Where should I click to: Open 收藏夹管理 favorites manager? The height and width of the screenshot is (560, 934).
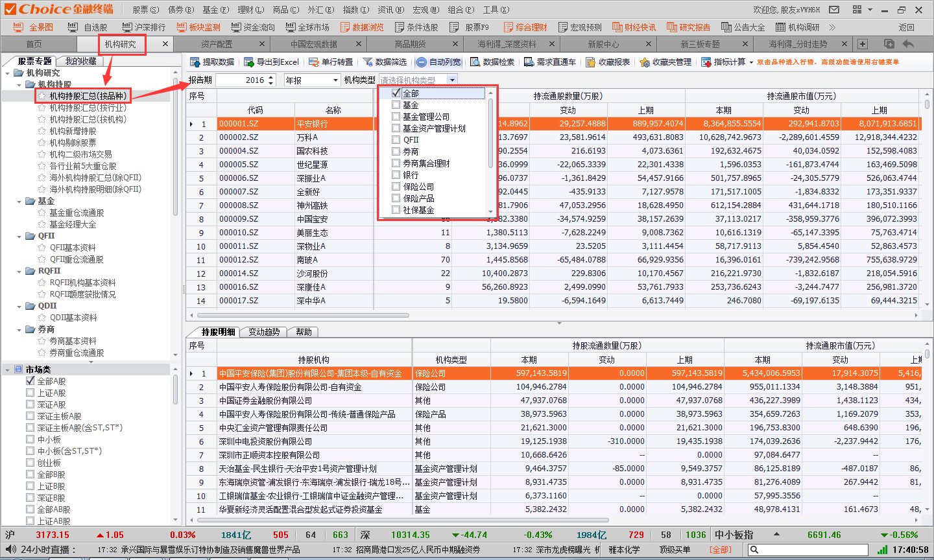pyautogui.click(x=645, y=62)
